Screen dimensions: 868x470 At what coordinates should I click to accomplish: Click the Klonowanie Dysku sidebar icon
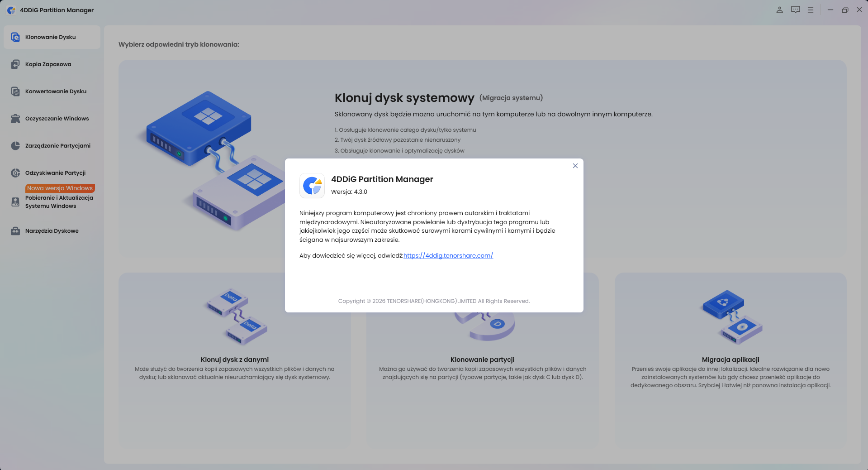point(15,37)
